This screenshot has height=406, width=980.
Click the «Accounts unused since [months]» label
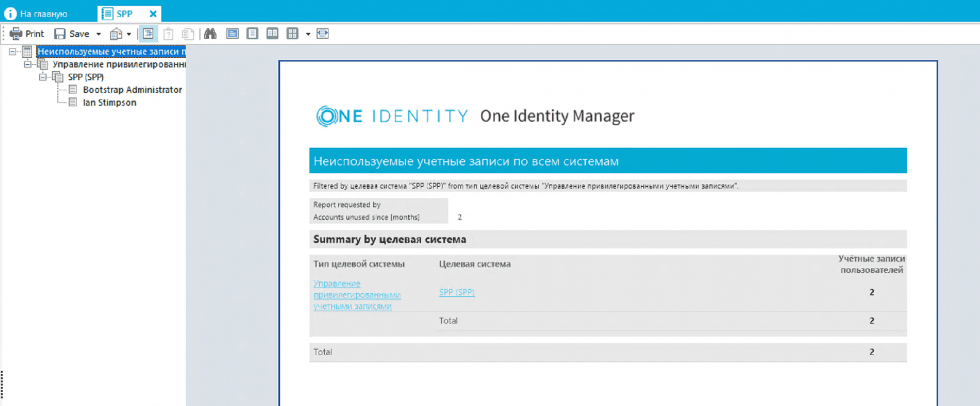[x=367, y=217]
